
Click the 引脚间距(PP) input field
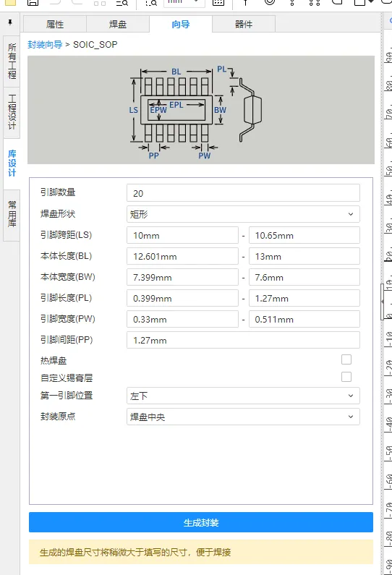point(243,341)
